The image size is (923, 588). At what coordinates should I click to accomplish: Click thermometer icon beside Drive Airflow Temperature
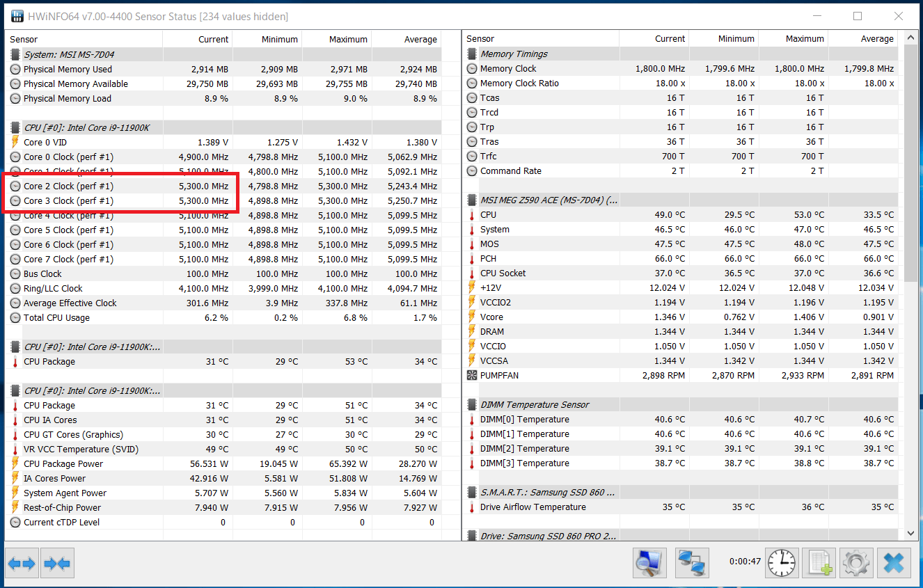472,507
